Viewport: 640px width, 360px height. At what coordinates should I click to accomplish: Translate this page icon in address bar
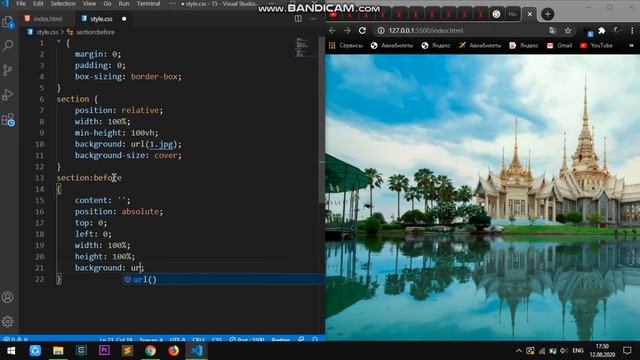[553, 31]
